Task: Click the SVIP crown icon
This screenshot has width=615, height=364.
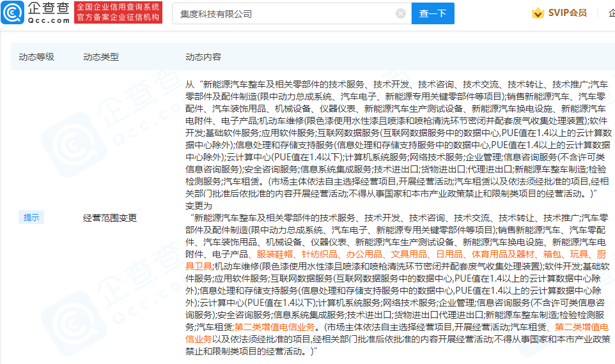Action: click(538, 13)
